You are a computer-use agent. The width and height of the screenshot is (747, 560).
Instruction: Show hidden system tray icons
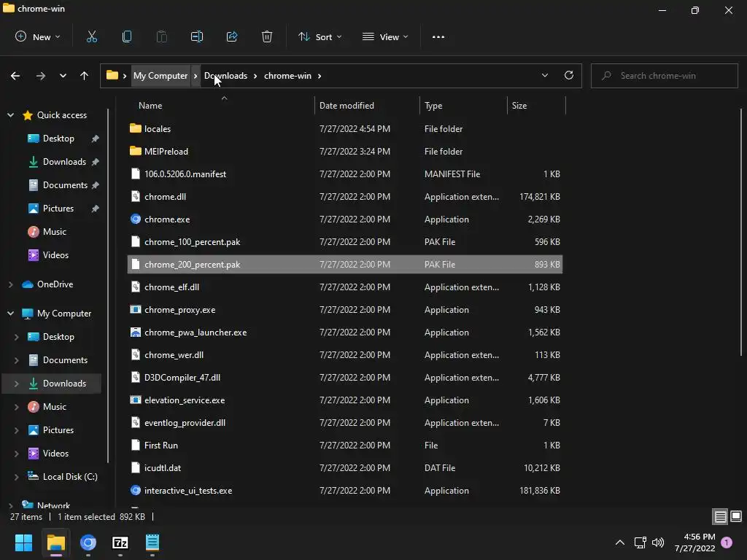click(620, 542)
